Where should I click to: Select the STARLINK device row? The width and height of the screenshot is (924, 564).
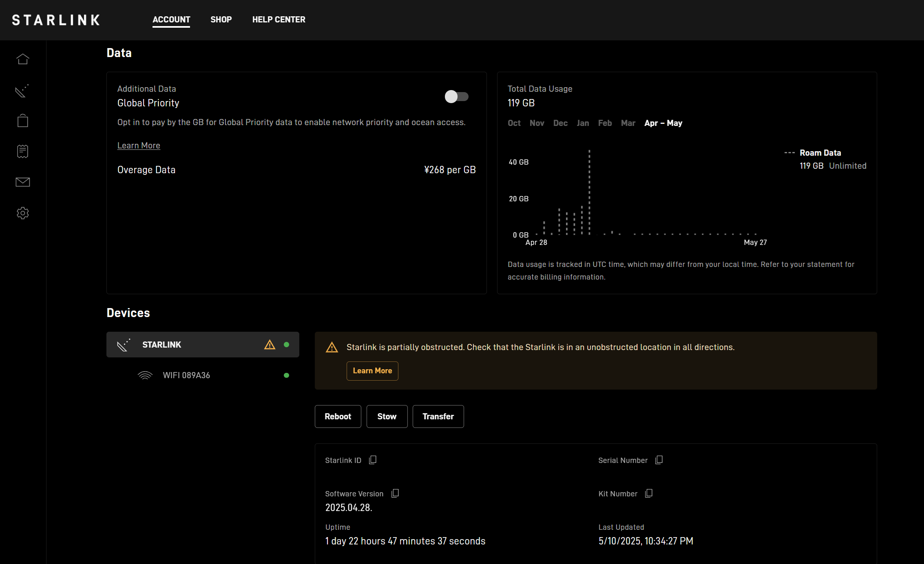203,345
